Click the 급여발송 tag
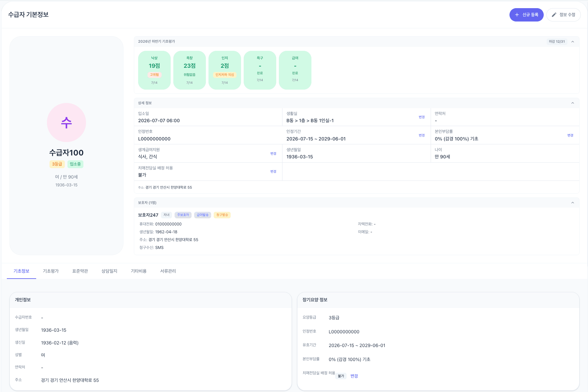The height and width of the screenshot is (392, 588). point(203,215)
